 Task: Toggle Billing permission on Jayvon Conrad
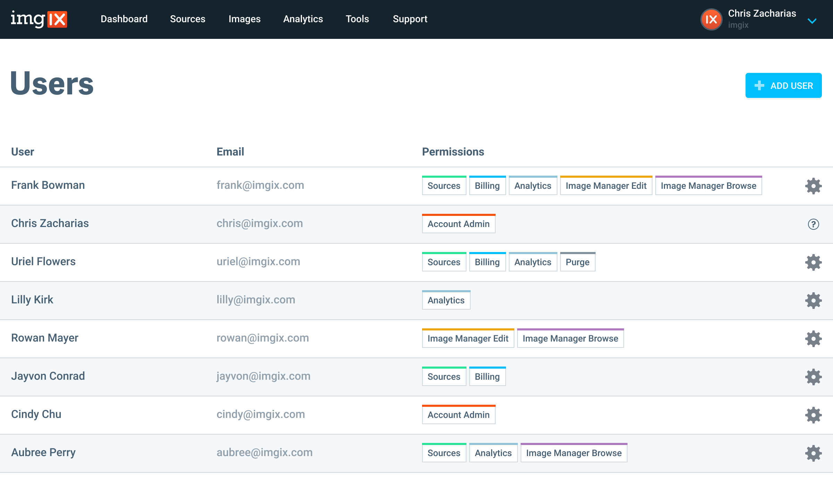[487, 376]
